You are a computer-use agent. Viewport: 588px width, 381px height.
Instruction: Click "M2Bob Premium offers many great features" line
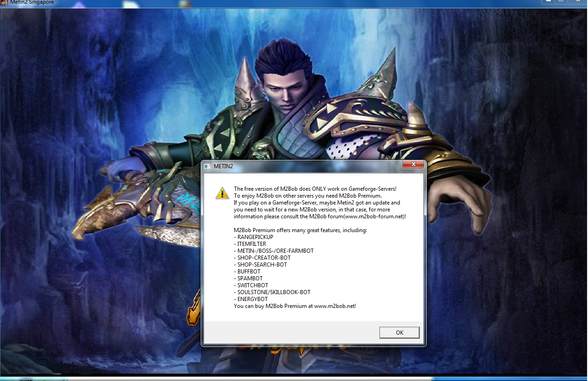point(300,230)
